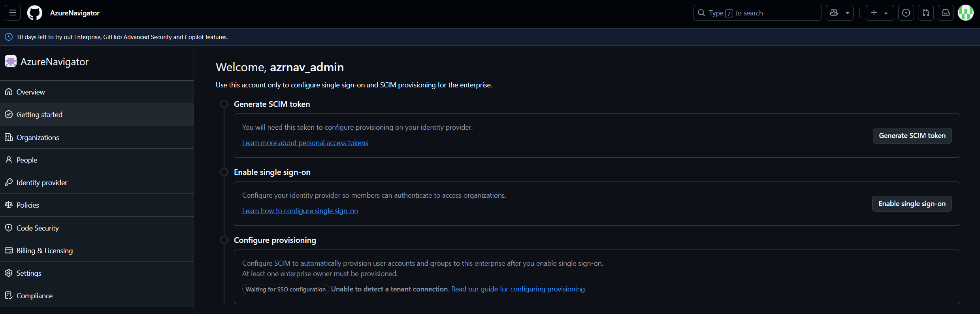Open Copilot chat icon in header
Viewport: 980px width, 314px height.
pos(834,13)
